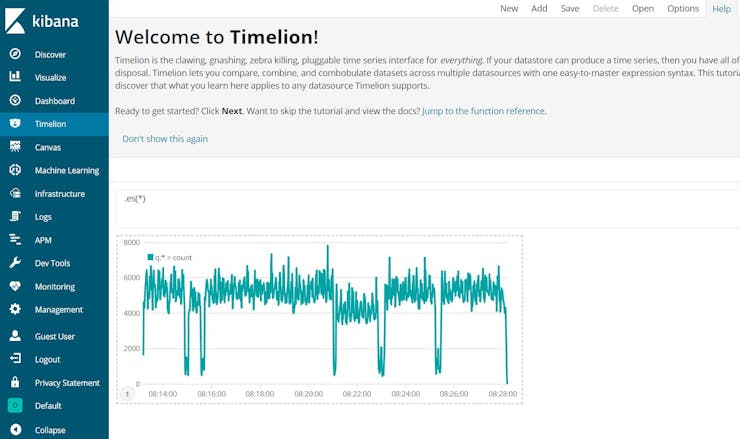This screenshot has height=439, width=740.
Task: Click New in the top menu
Action: coord(509,8)
